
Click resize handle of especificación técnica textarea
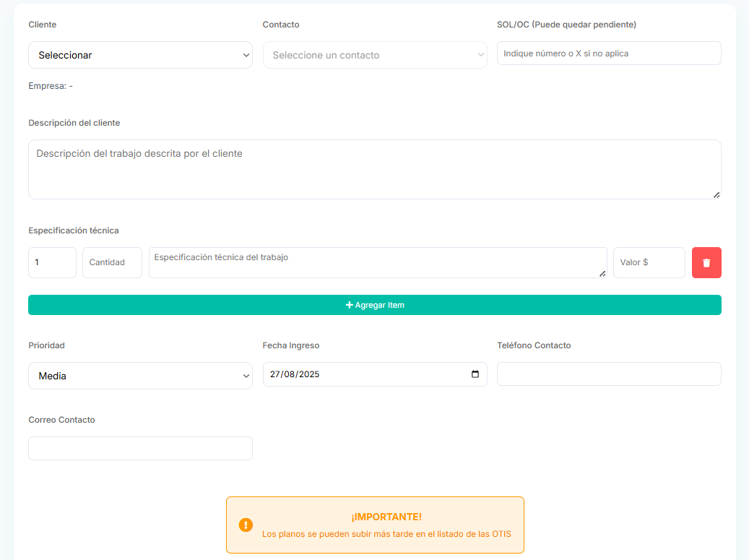pyautogui.click(x=602, y=273)
